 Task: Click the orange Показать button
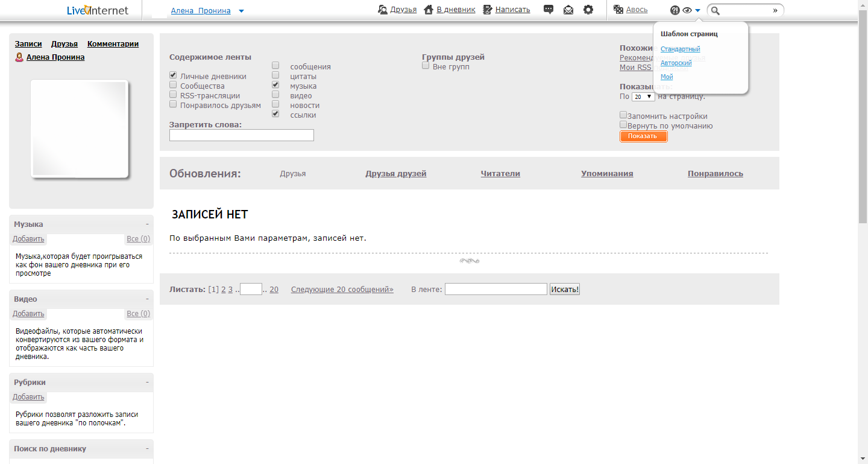tap(643, 136)
